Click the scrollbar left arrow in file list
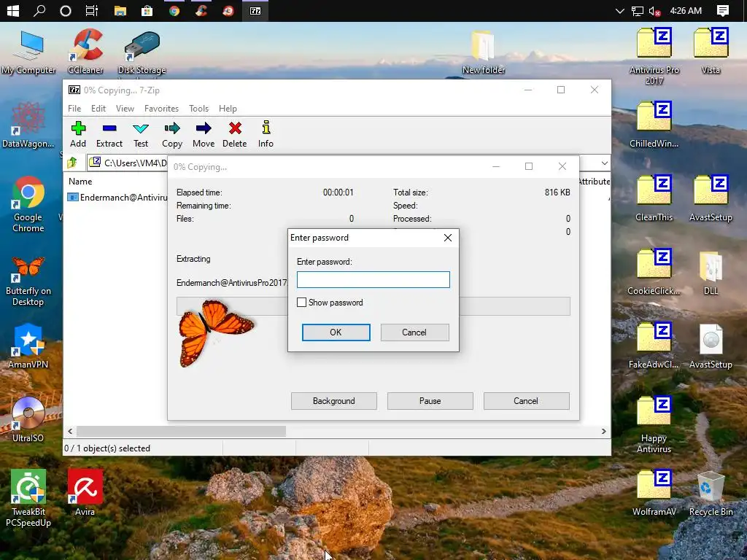This screenshot has width=747, height=560. [x=70, y=432]
